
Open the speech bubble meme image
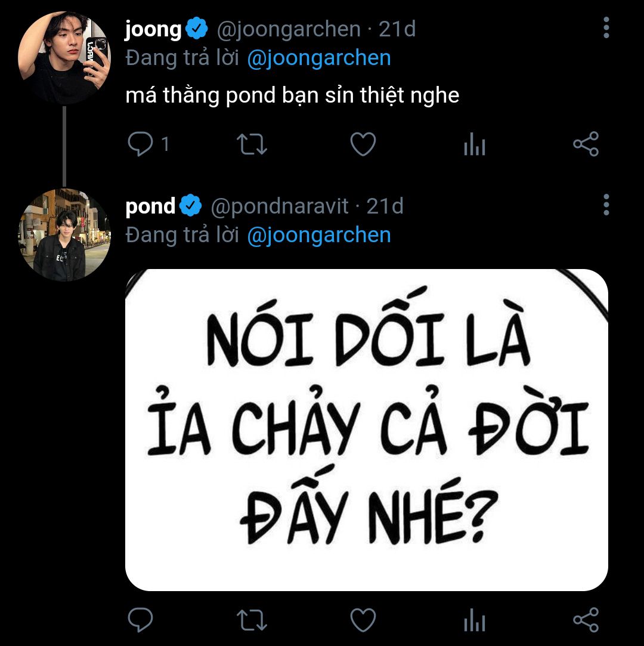point(366,429)
